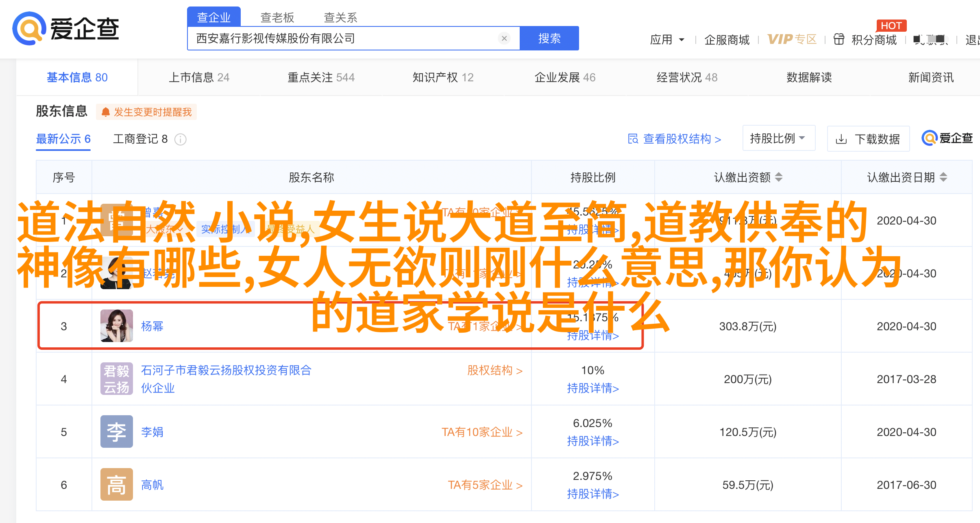Screen dimensions: 980x523
Task: Click the 高 avatar icon
Action: tap(117, 484)
